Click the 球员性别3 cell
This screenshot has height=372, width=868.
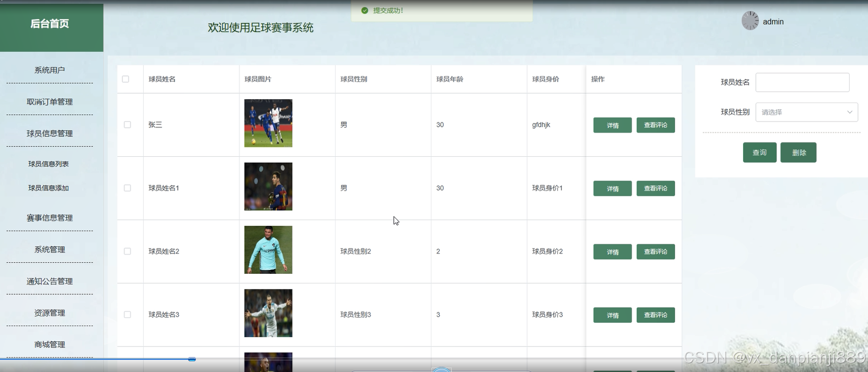pos(355,315)
